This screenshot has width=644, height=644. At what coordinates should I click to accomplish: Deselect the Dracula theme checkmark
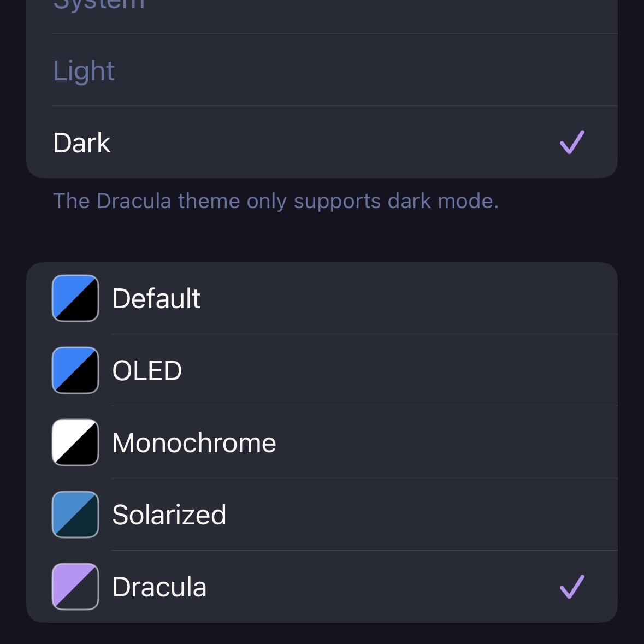pyautogui.click(x=573, y=587)
